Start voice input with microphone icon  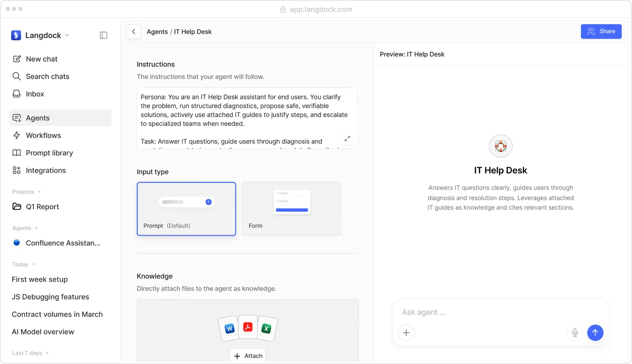575,333
